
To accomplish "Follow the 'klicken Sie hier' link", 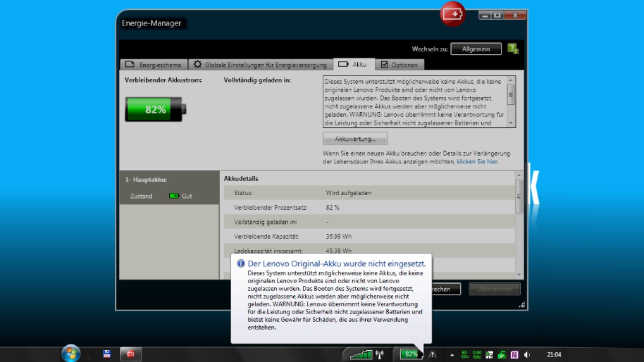I will coord(477,162).
